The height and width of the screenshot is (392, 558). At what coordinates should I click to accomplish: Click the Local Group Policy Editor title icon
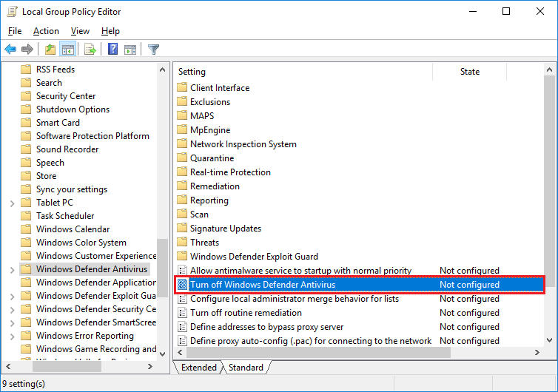point(12,11)
